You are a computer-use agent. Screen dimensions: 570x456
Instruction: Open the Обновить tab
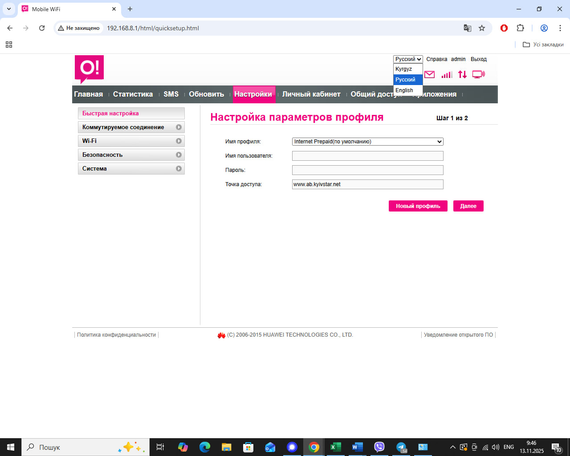coord(206,94)
